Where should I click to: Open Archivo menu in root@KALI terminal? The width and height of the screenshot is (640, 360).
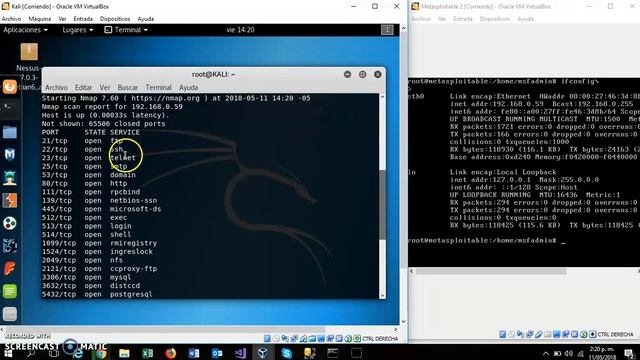coord(56,87)
